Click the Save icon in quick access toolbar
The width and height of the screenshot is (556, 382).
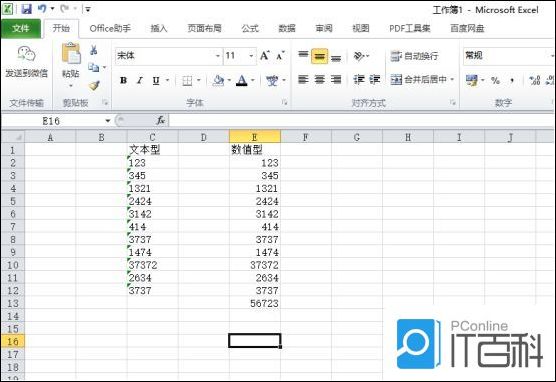point(27,9)
